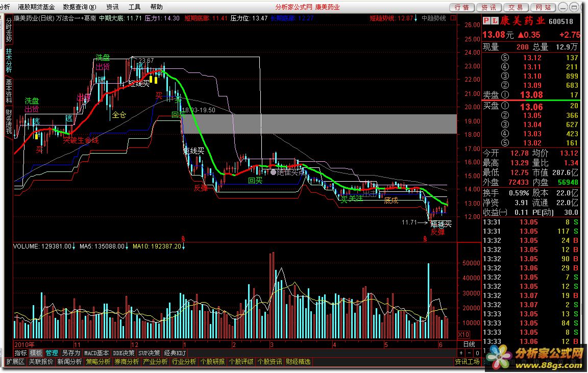Image resolution: width=588 pixels, height=373 pixels.
Task: Open the 行业分析 tab
Action: (184, 362)
